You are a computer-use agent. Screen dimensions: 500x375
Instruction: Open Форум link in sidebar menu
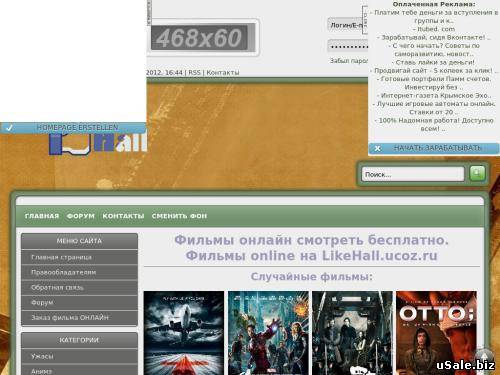tap(79, 303)
